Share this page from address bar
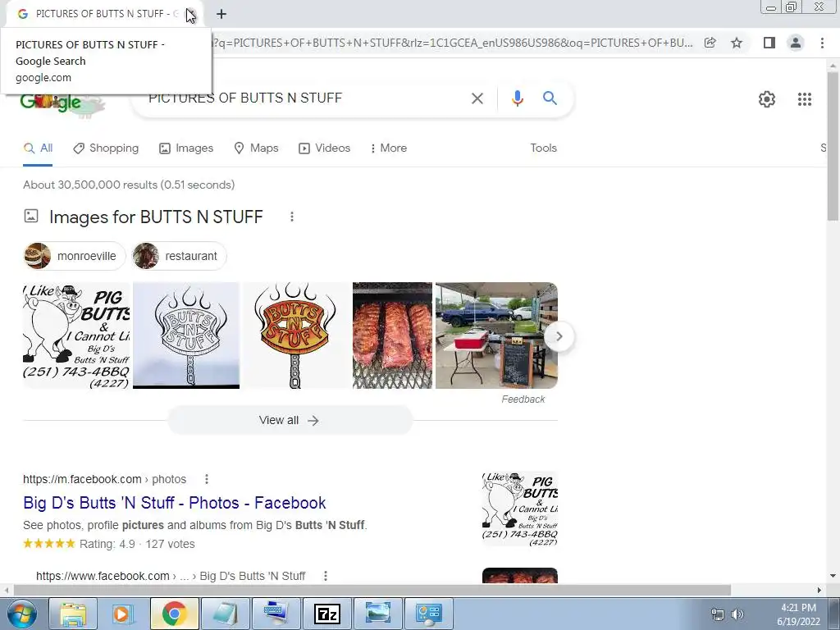Screen dimensions: 840x630 710,43
